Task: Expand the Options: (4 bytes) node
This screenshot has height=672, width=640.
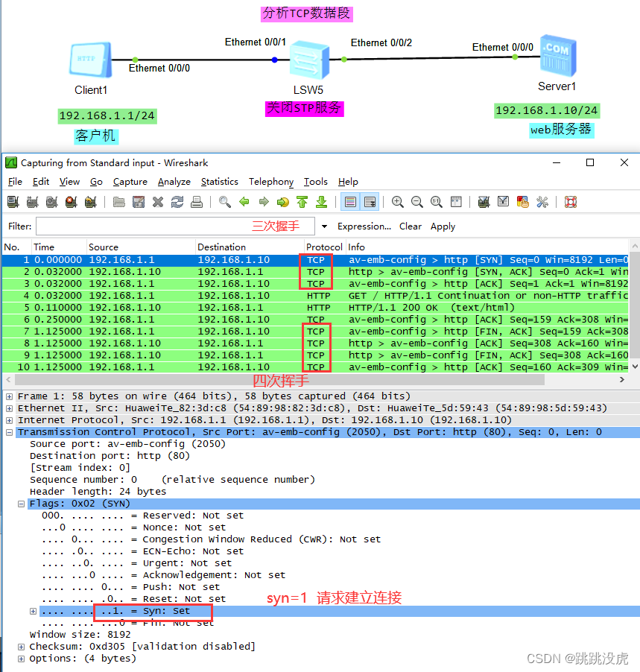Action: [21, 659]
